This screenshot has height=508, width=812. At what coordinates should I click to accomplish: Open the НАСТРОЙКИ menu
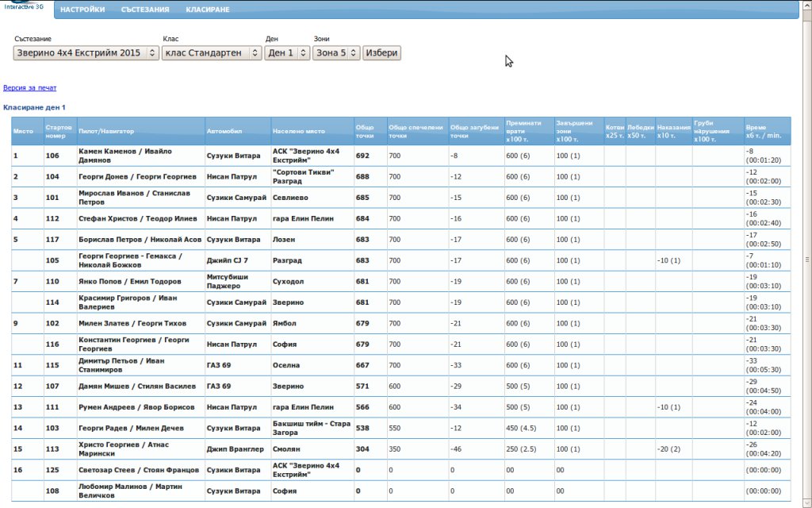tap(82, 10)
